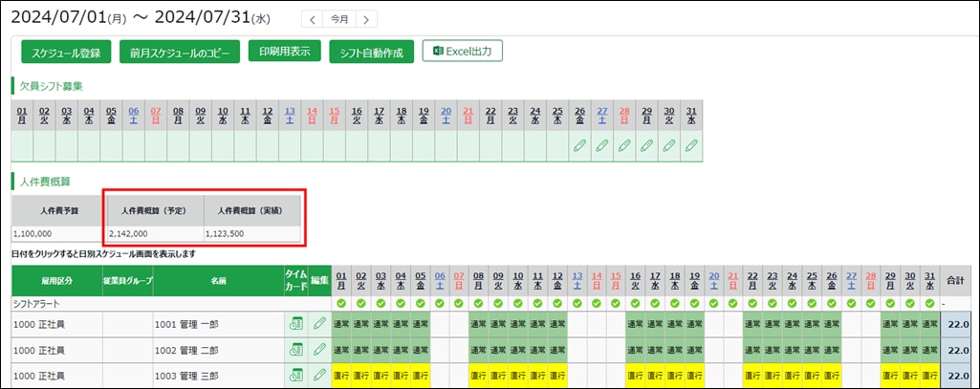Click edit pencil for 1002 管理 二郎
980x389 pixels.
tap(319, 351)
